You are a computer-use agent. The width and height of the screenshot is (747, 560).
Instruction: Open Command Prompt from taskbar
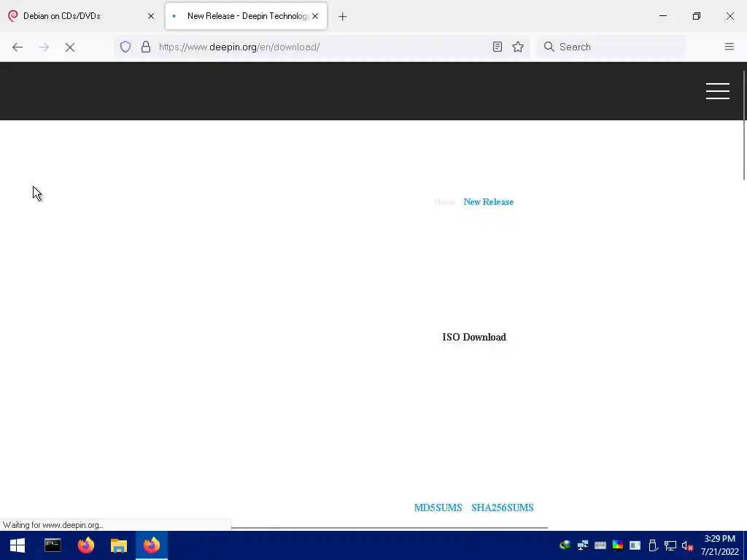53,545
